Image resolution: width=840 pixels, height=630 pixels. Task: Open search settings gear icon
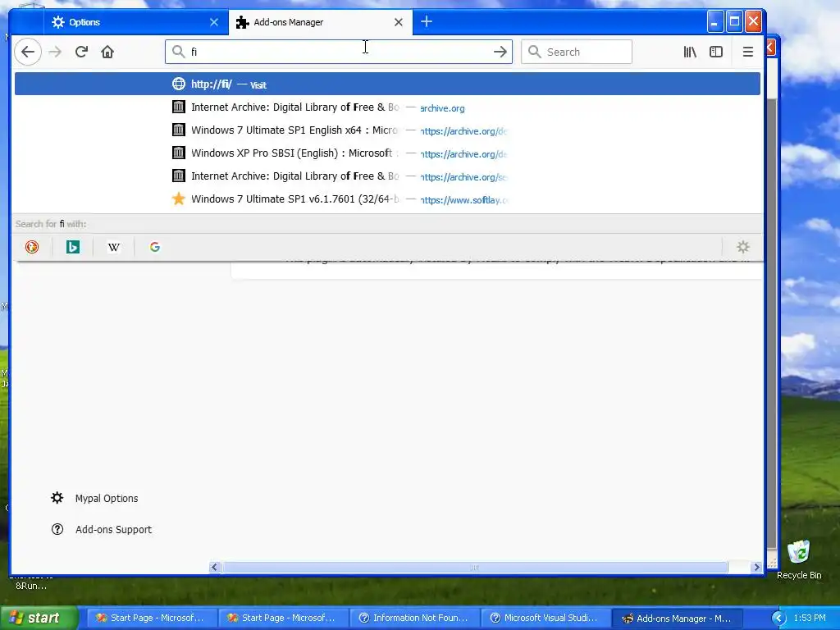pos(743,247)
